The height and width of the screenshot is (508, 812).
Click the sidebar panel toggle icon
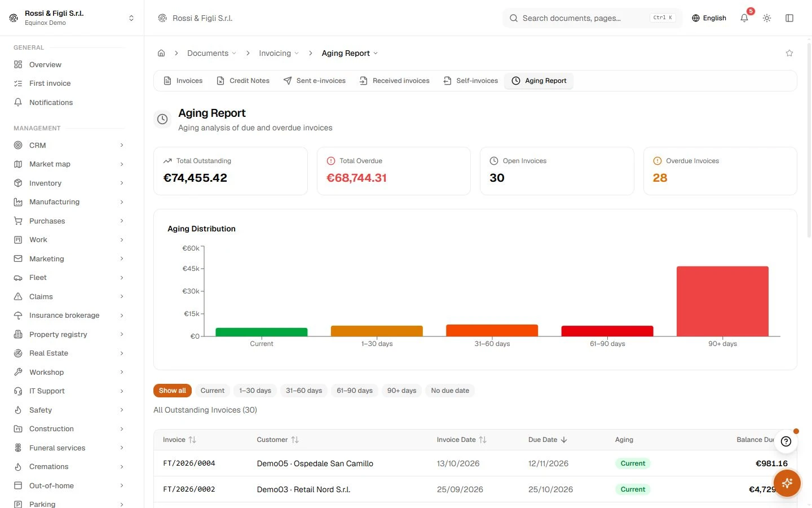pos(789,18)
